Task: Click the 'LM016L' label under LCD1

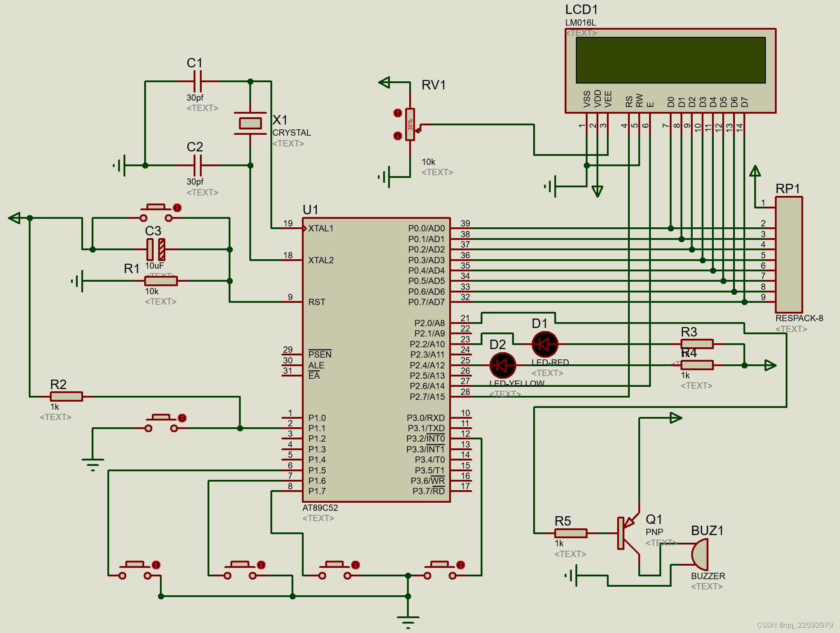Action: pos(580,22)
